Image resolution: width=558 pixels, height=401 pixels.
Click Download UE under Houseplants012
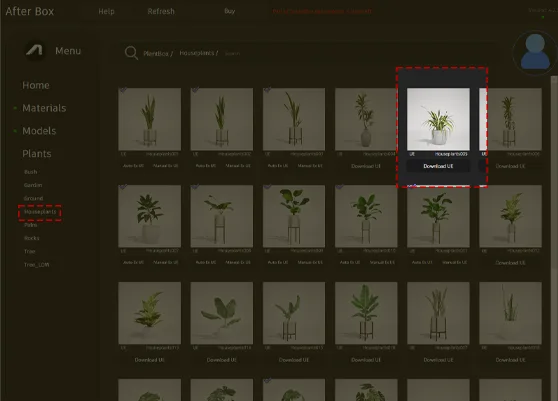[x=510, y=263]
